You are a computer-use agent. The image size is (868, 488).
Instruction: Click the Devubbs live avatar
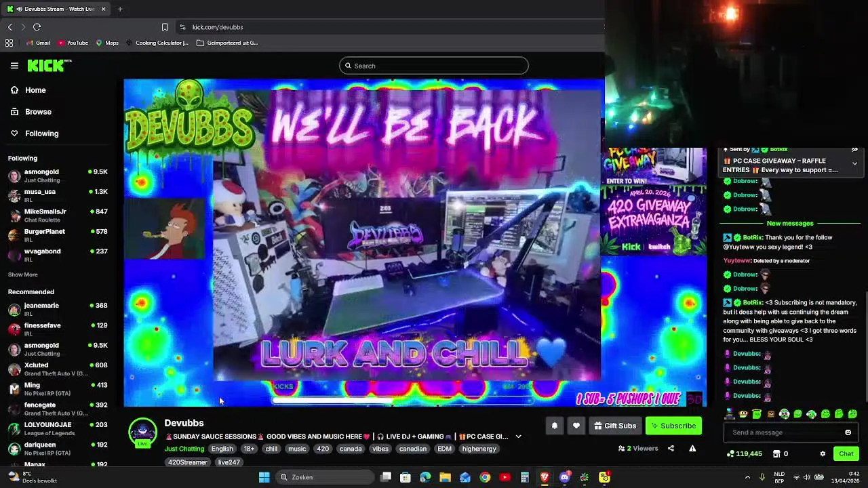click(x=142, y=433)
